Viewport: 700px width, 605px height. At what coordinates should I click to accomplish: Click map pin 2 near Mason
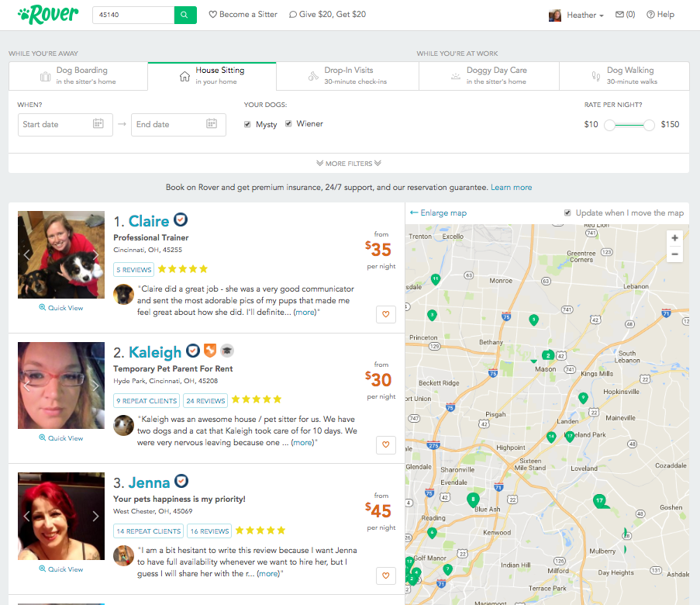548,356
